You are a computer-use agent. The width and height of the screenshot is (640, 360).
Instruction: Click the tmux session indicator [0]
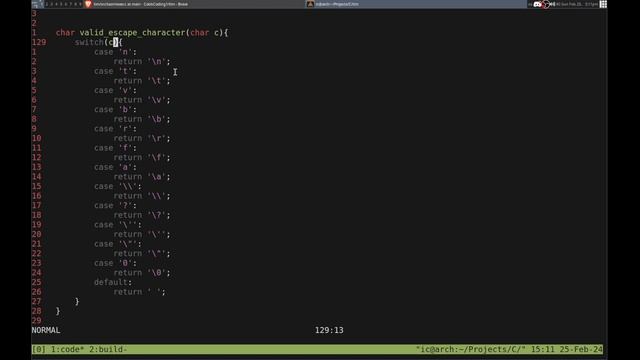click(x=39, y=349)
